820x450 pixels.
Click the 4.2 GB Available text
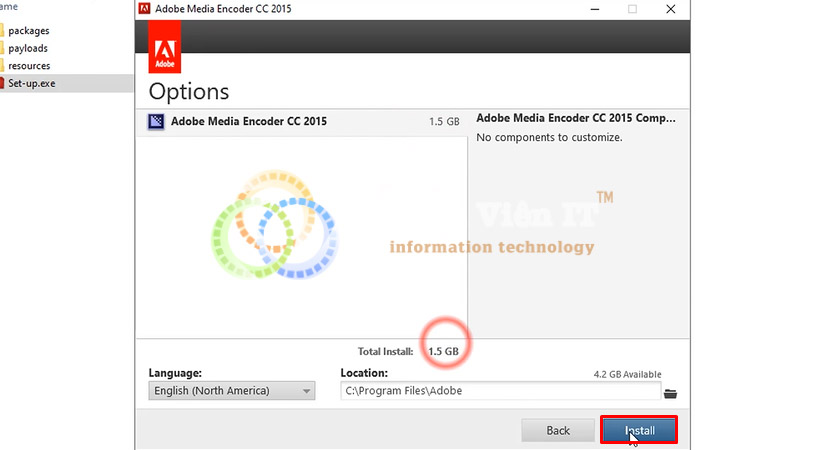coord(627,374)
